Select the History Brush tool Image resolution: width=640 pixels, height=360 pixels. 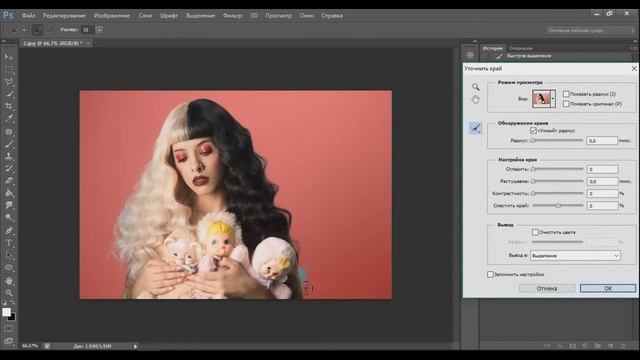point(9,168)
